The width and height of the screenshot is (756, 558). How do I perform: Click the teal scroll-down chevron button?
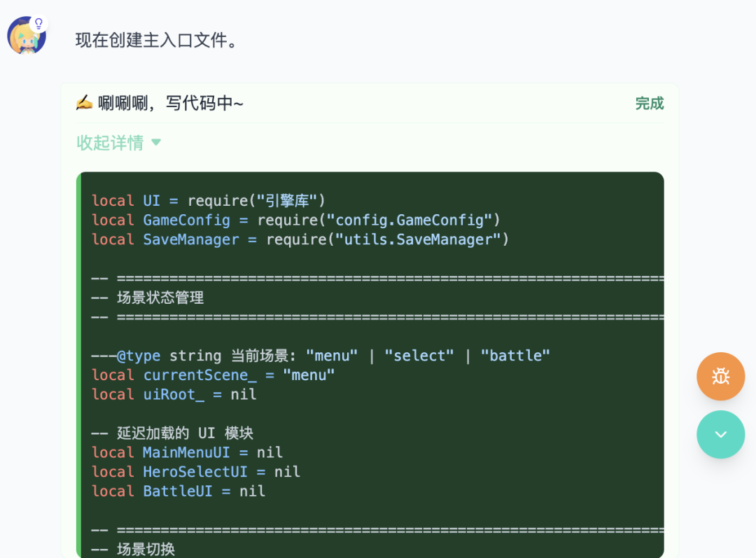[x=720, y=434]
